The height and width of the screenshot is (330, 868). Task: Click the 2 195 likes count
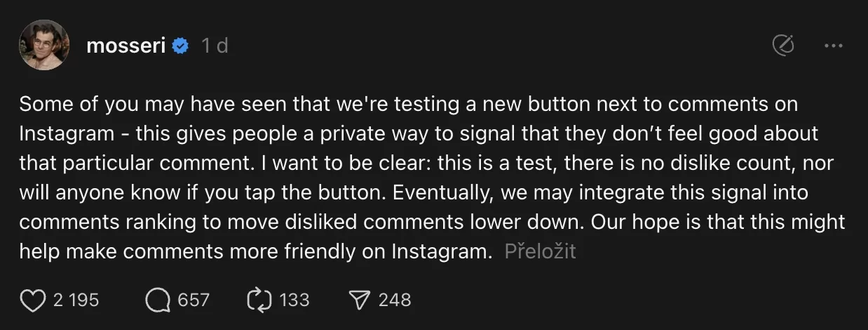(76, 301)
